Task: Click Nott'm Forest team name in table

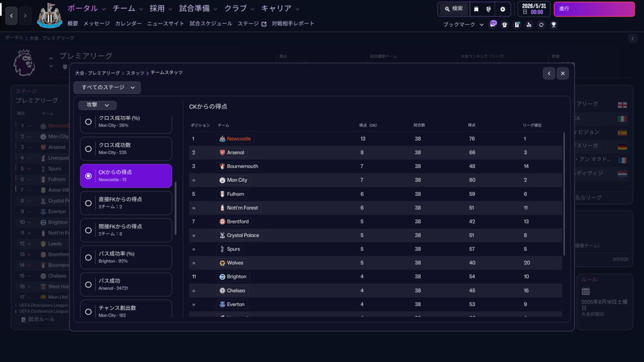Action: pyautogui.click(x=243, y=208)
